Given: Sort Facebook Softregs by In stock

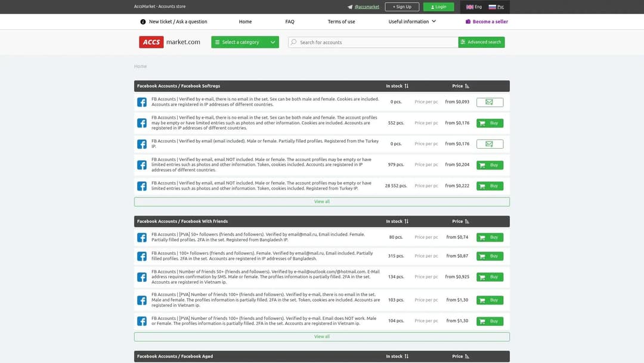Looking at the screenshot, I should tap(406, 86).
